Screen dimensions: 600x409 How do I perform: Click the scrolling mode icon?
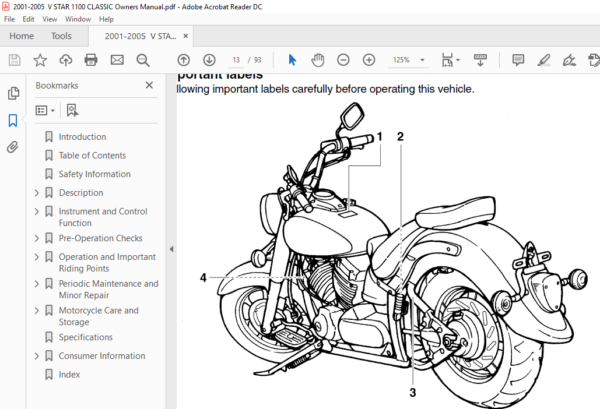pos(480,60)
